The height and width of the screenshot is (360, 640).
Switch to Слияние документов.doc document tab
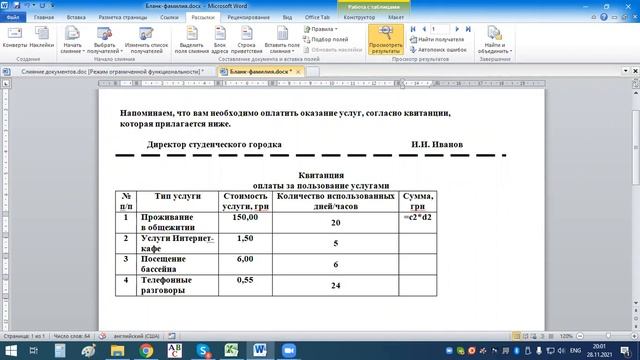pyautogui.click(x=113, y=71)
